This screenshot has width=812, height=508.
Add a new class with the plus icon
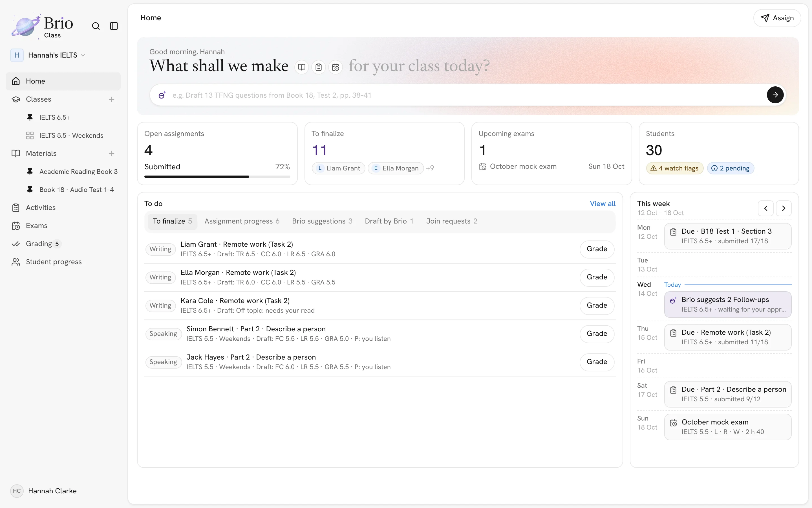coord(111,99)
